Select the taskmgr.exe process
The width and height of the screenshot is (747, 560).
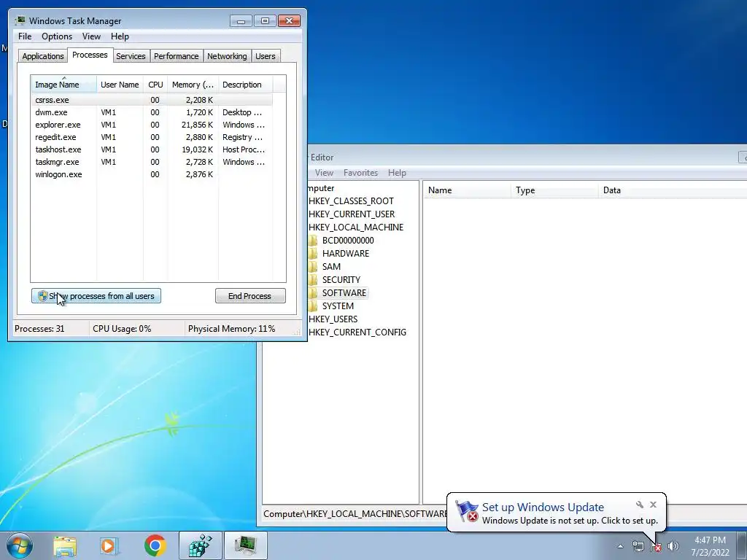click(152, 162)
